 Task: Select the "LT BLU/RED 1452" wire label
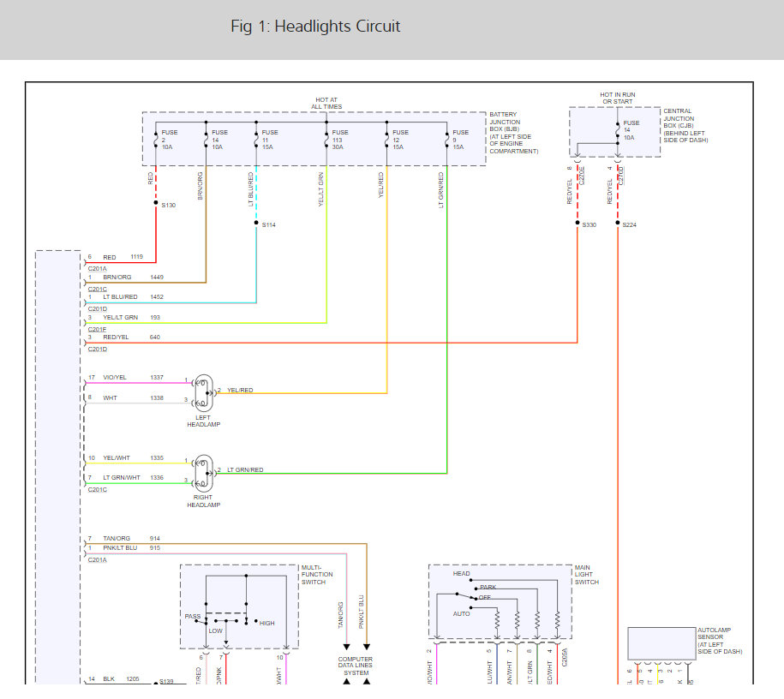[133, 297]
